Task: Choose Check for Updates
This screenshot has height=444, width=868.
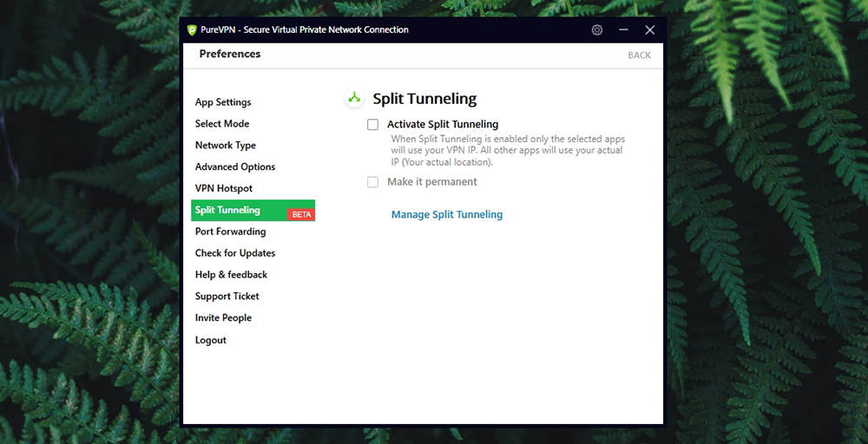Action: [x=234, y=253]
